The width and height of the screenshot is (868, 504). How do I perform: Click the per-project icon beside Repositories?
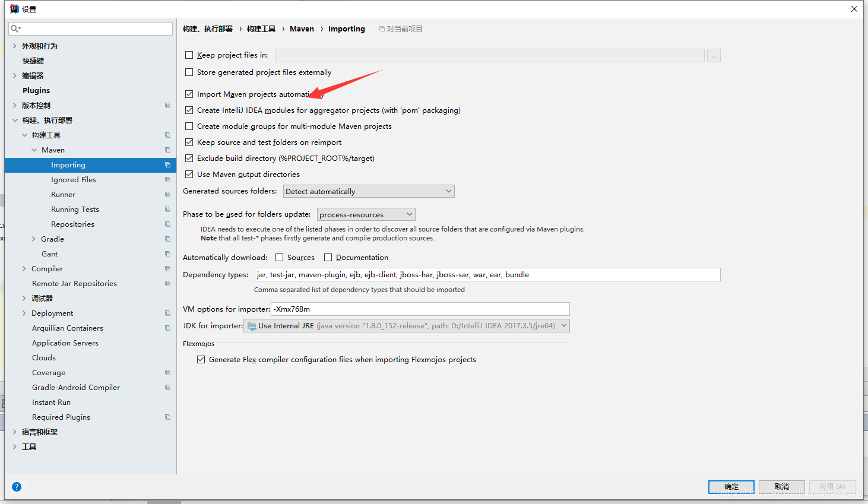tap(167, 224)
